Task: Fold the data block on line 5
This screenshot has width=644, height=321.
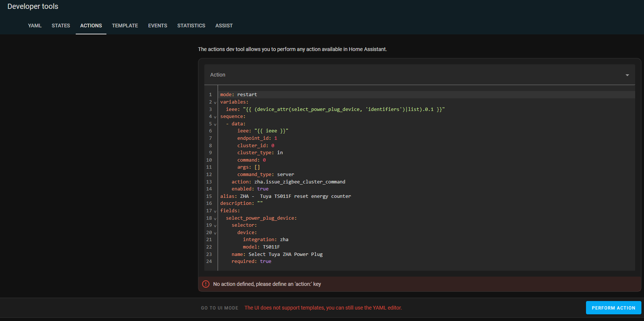Action: pyautogui.click(x=215, y=124)
